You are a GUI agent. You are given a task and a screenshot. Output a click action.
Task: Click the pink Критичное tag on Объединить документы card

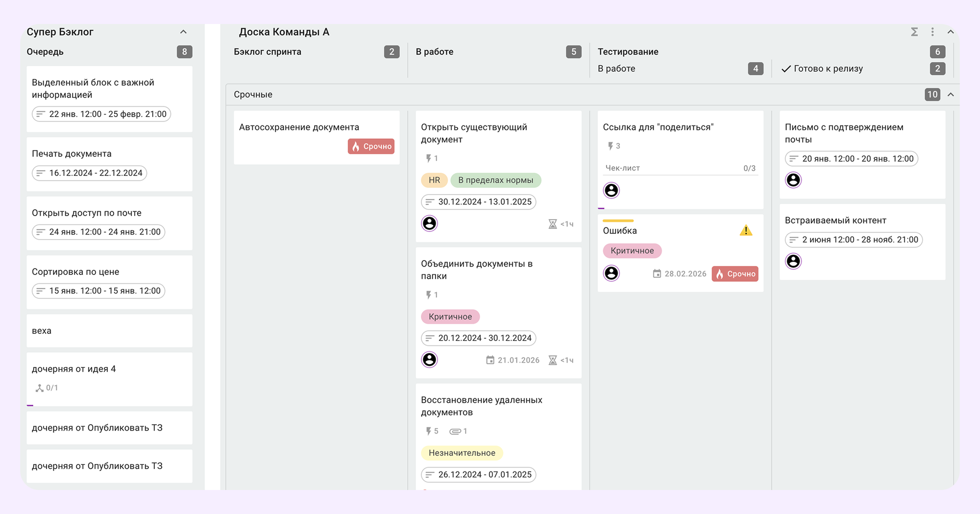[x=450, y=317]
